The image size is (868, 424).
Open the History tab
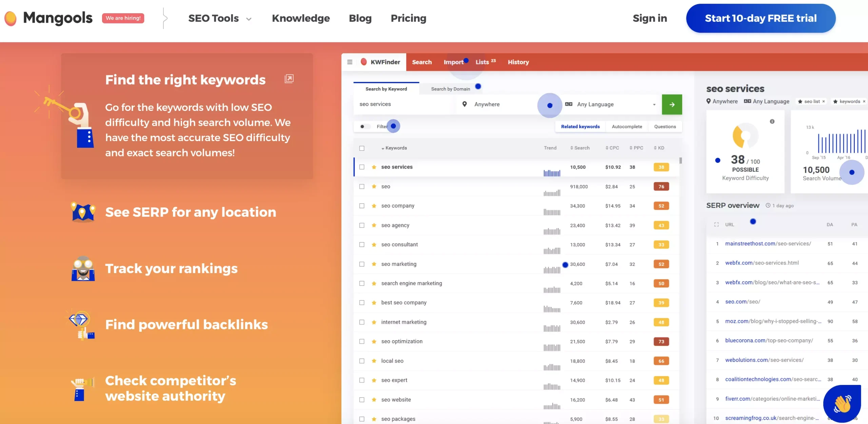tap(518, 62)
